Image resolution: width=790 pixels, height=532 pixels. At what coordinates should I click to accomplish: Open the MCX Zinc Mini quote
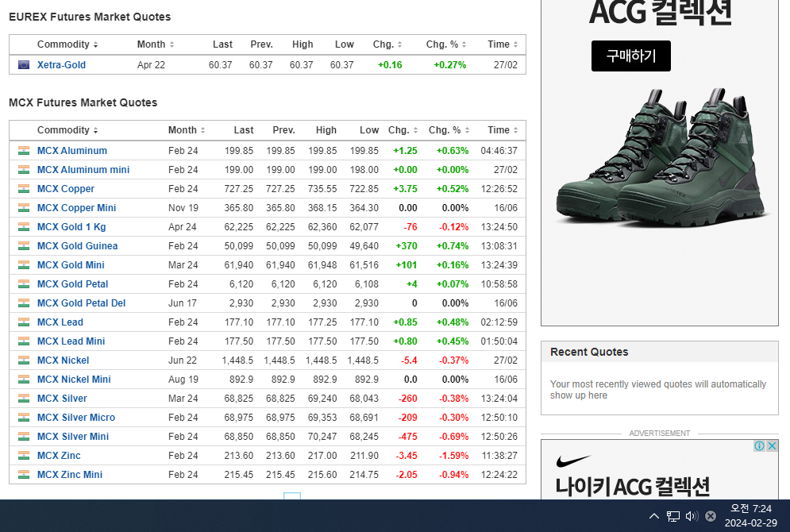point(70,475)
